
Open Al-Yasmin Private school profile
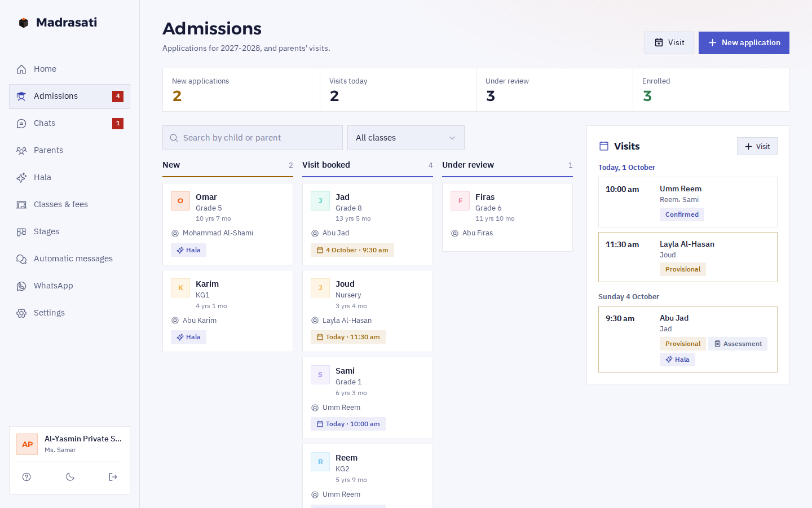(69, 444)
